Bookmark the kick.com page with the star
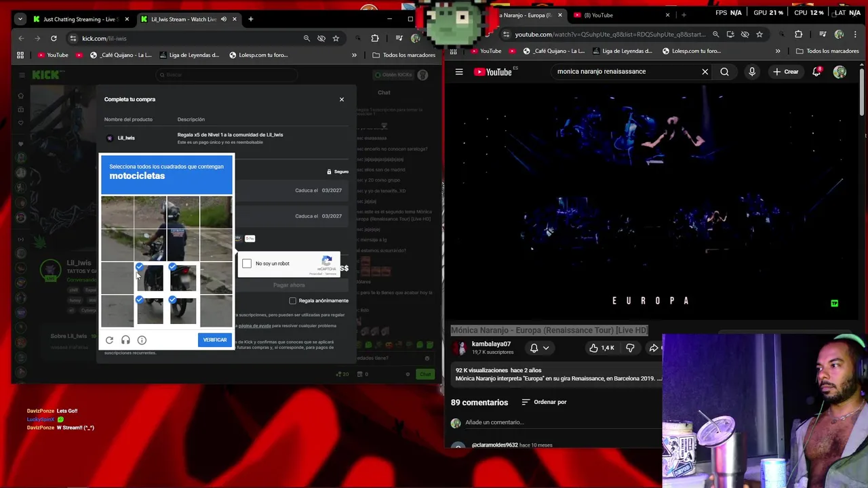 (336, 39)
